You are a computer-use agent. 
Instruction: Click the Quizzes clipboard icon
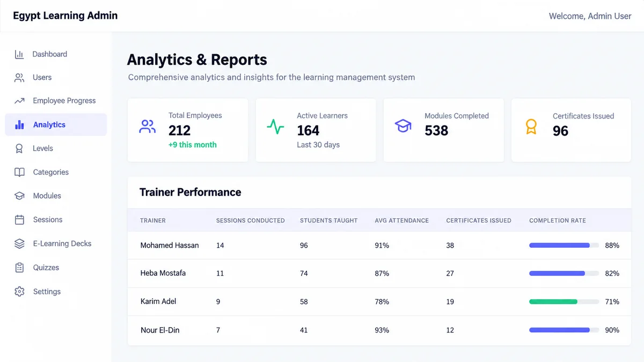19,268
